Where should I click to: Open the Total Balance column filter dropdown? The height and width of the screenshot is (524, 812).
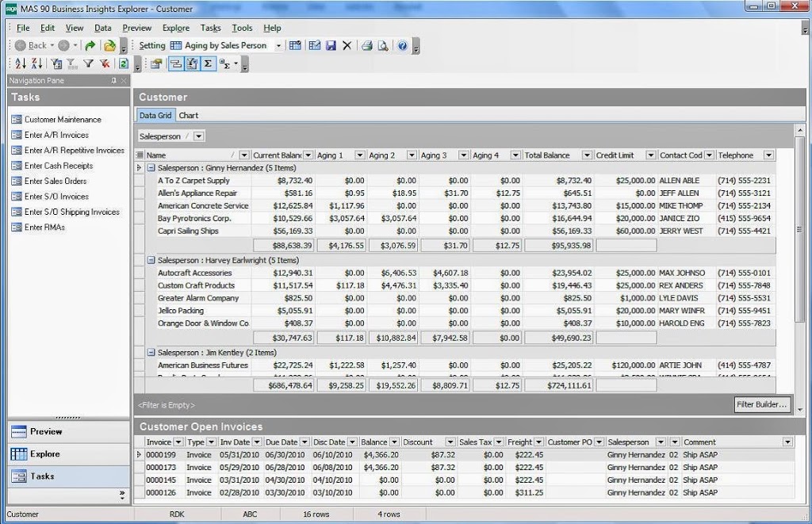coord(587,155)
